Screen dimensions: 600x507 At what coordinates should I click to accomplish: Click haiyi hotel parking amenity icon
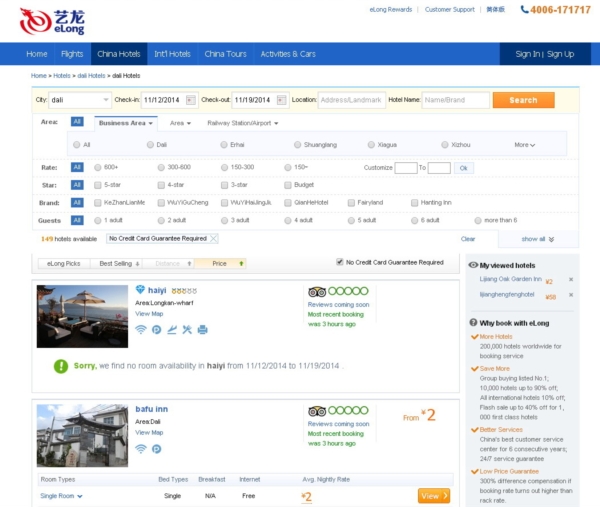[x=157, y=329]
